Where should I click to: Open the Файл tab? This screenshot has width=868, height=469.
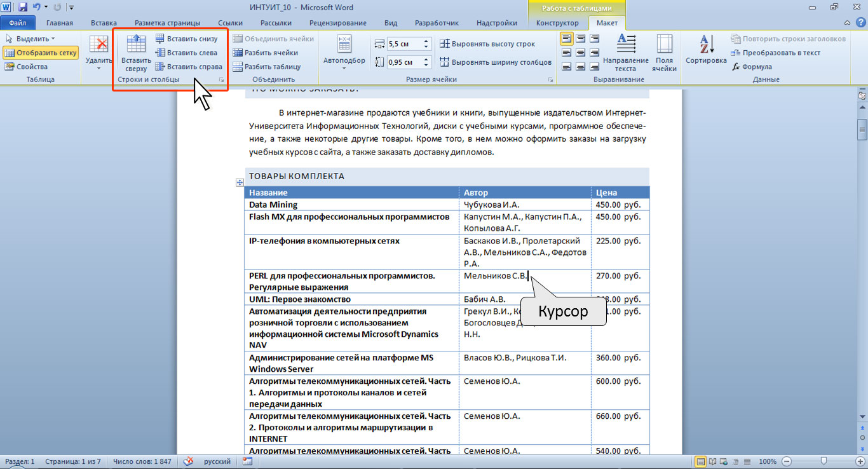[x=17, y=23]
